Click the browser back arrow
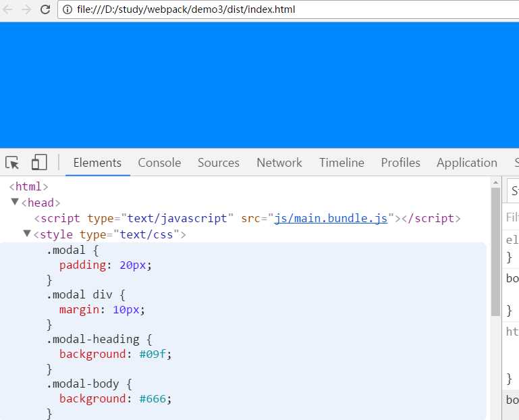The width and height of the screenshot is (519, 420). tap(7, 9)
